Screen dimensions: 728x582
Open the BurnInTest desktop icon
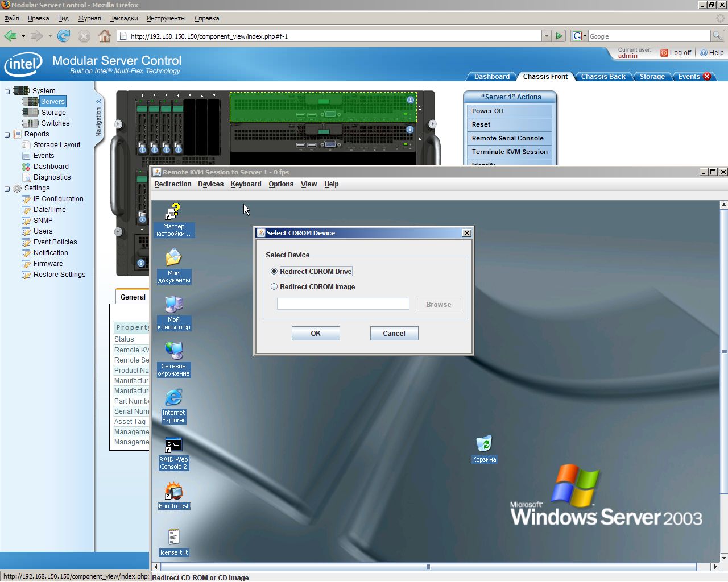coord(173,492)
